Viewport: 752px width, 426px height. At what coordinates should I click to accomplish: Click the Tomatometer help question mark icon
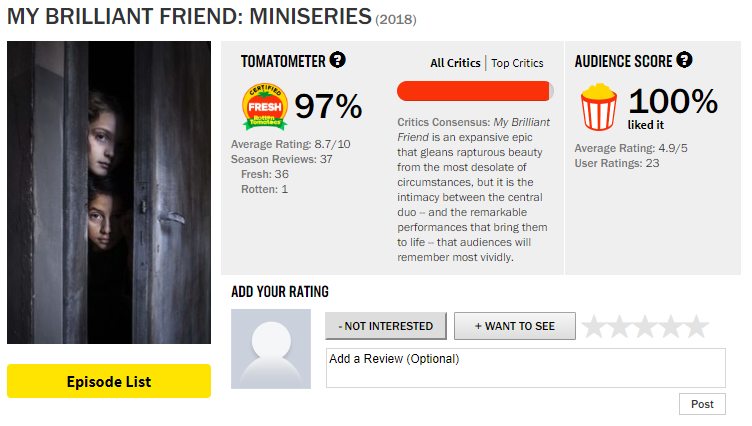point(338,60)
